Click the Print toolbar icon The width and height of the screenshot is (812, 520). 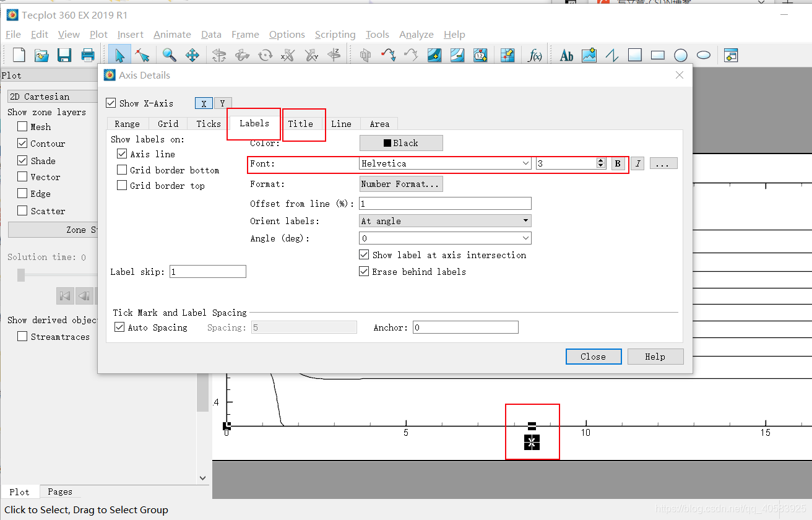88,55
